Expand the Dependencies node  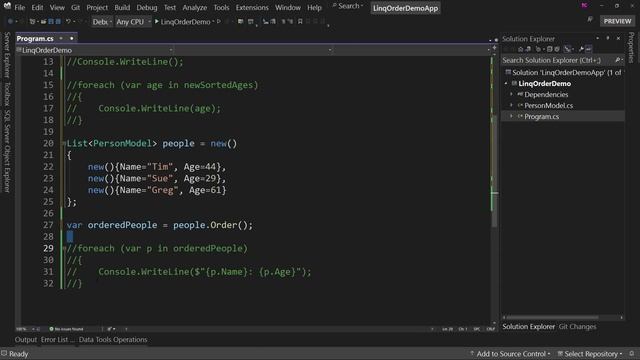click(x=511, y=94)
